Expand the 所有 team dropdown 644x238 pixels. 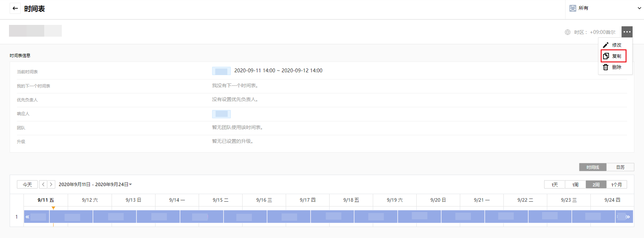click(639, 8)
